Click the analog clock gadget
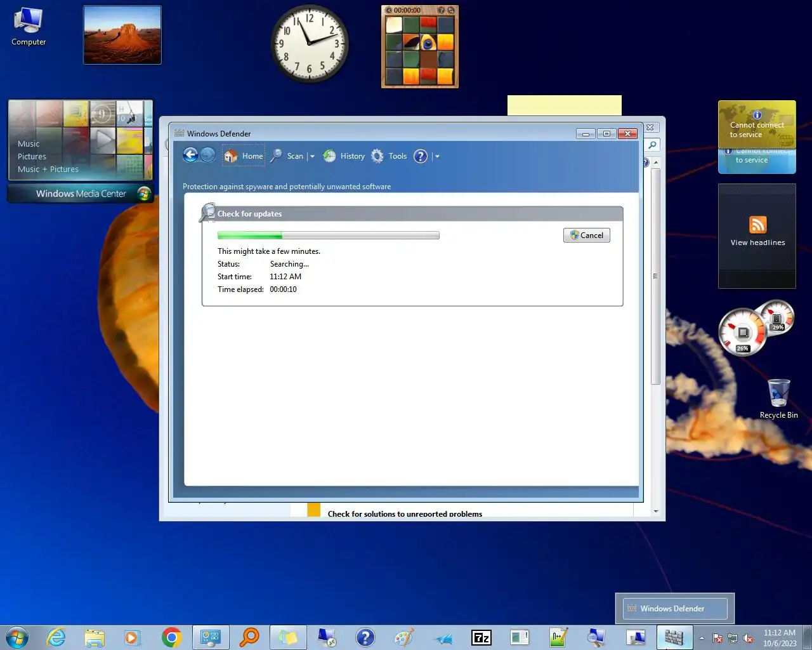The image size is (812, 650). [x=310, y=44]
